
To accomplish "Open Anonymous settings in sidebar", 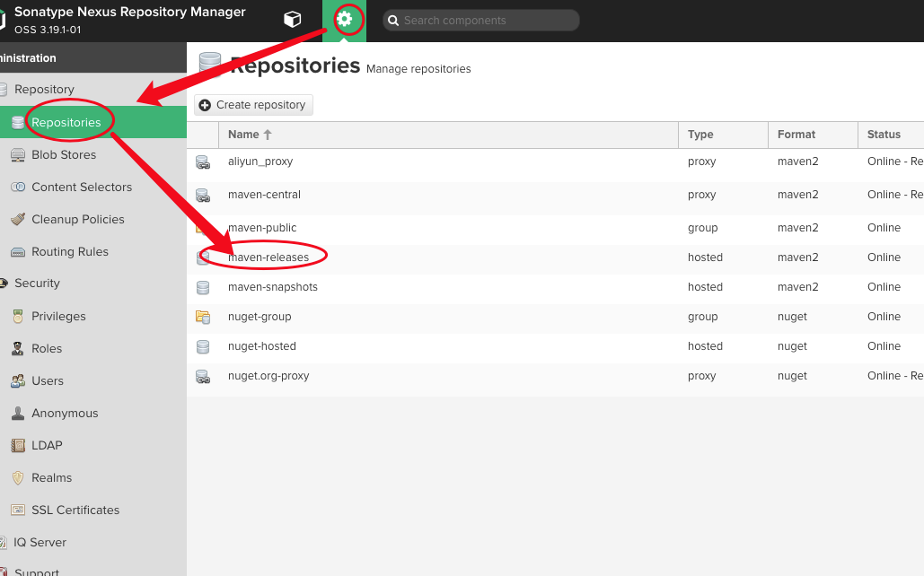I will click(x=93, y=414).
